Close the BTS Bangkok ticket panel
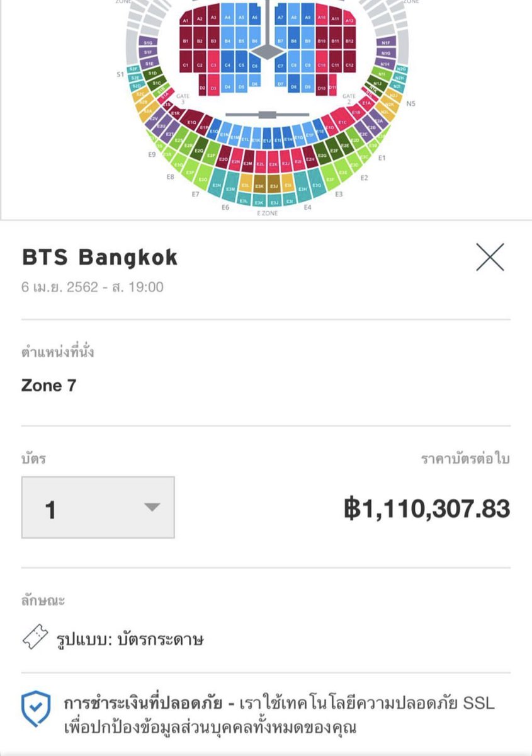 490,257
